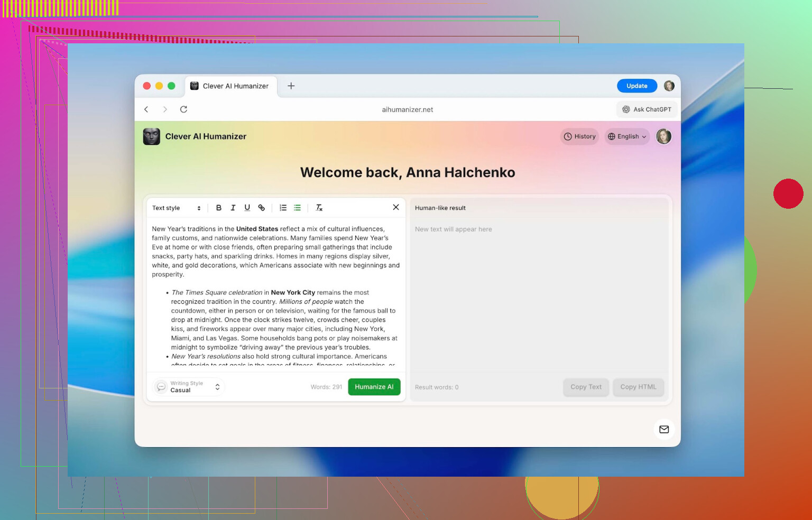812x520 pixels.
Task: Apply italic formatting to text
Action: coord(233,208)
